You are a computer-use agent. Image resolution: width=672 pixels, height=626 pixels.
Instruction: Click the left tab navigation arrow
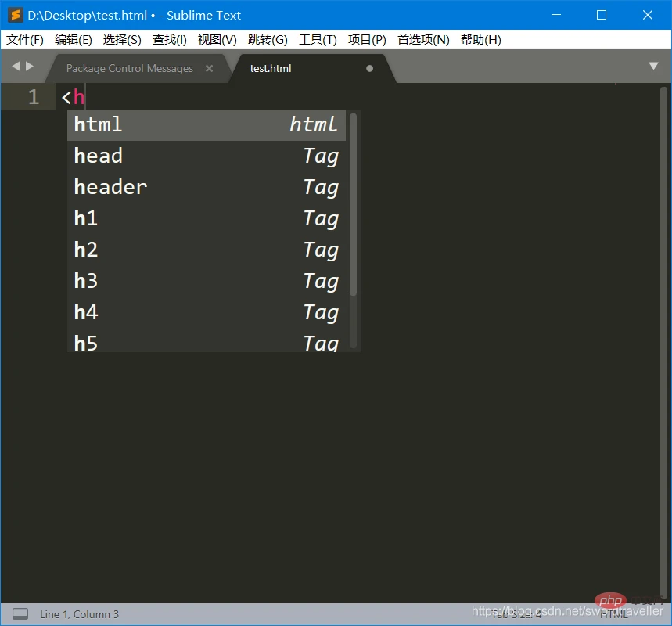(16, 66)
